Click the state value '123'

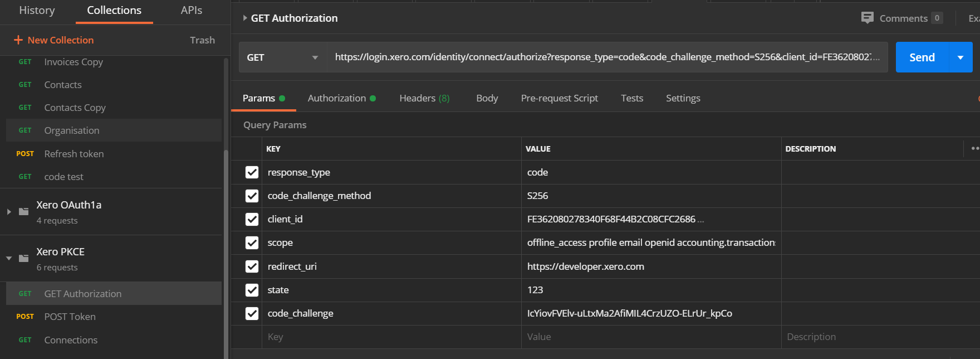point(651,290)
